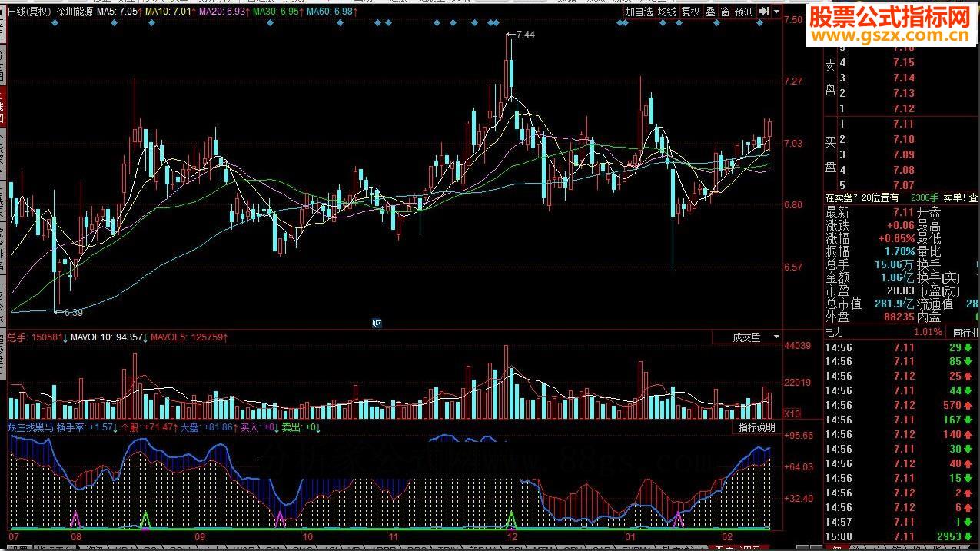This screenshot has height=551, width=980.
Task: Click the 12 month label on date axis
Action: (513, 536)
